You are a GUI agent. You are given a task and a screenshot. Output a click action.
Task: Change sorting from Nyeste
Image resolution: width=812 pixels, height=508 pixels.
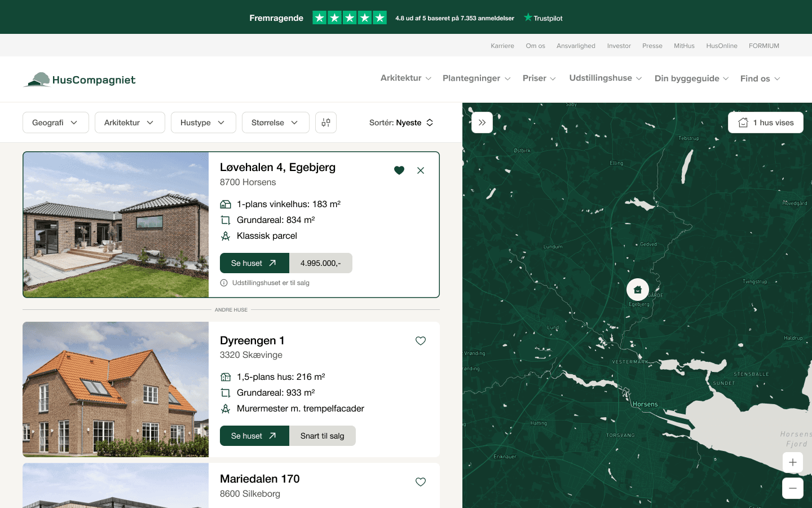pyautogui.click(x=401, y=122)
